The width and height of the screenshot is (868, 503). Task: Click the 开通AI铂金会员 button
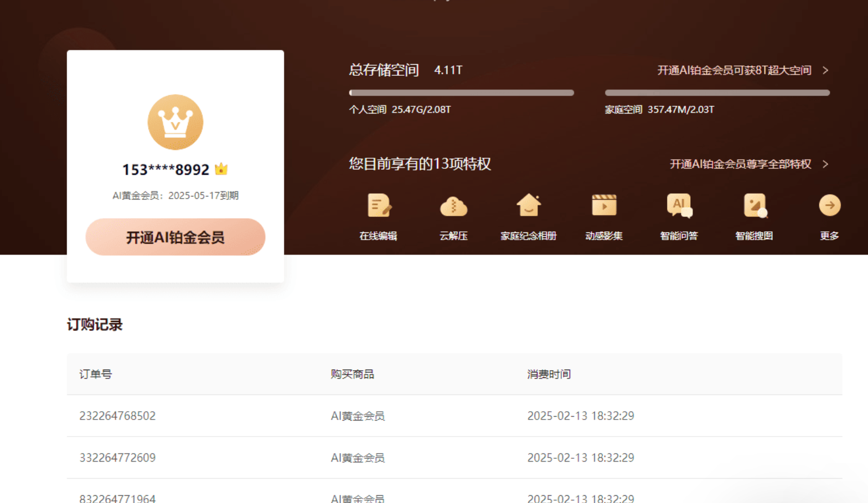pyautogui.click(x=175, y=237)
